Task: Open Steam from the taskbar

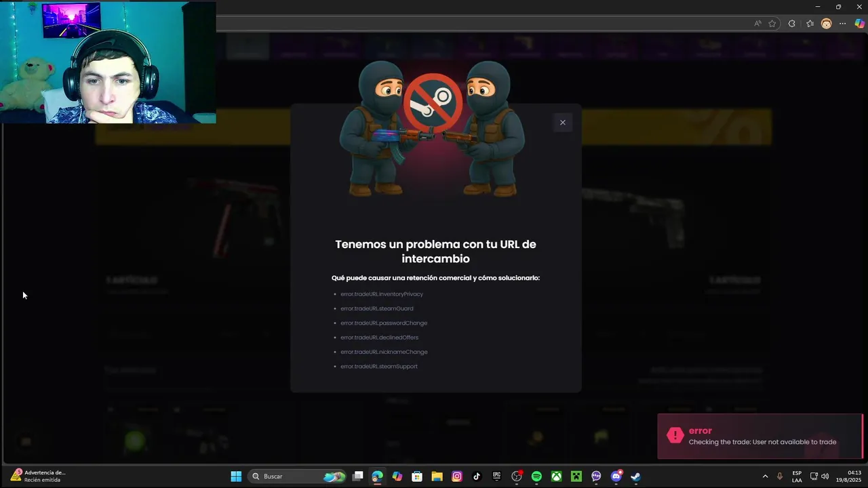Action: pos(635,476)
